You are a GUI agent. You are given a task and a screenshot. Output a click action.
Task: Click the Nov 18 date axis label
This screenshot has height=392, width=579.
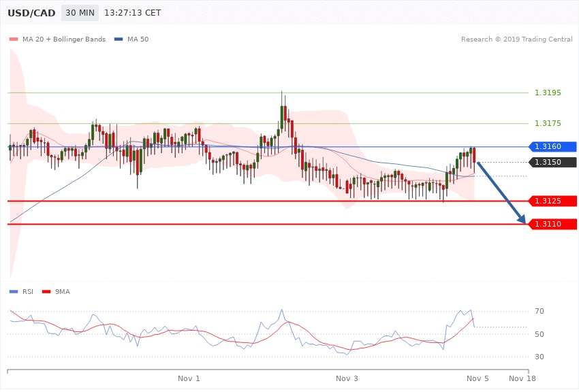pos(522,378)
